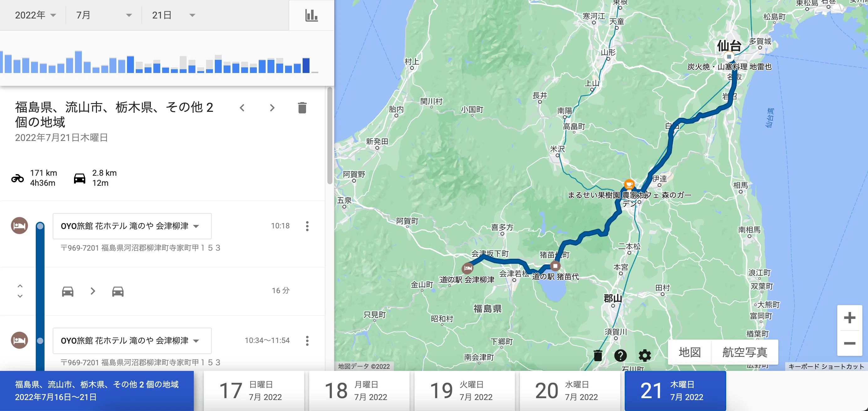Click the 10:18 time label
Viewport: 868px width, 411px height.
point(280,226)
